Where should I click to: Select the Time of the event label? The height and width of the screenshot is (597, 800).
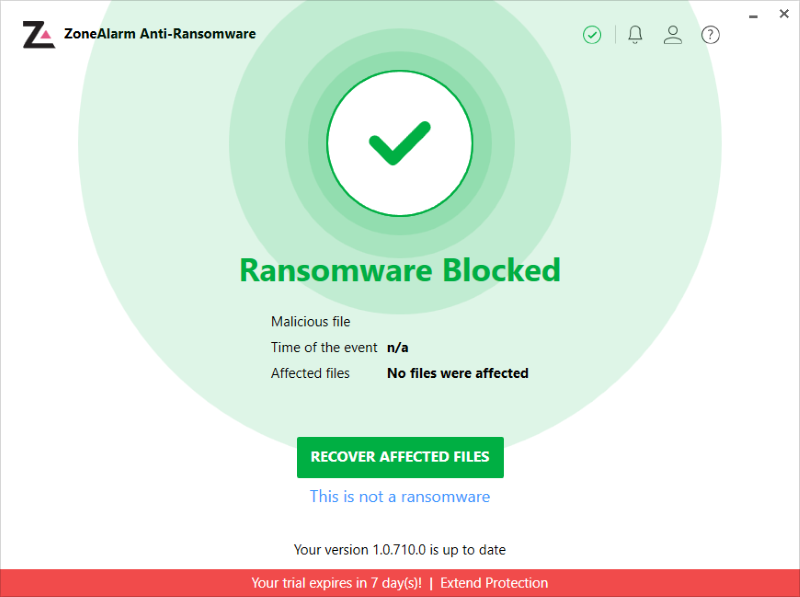[x=324, y=348]
